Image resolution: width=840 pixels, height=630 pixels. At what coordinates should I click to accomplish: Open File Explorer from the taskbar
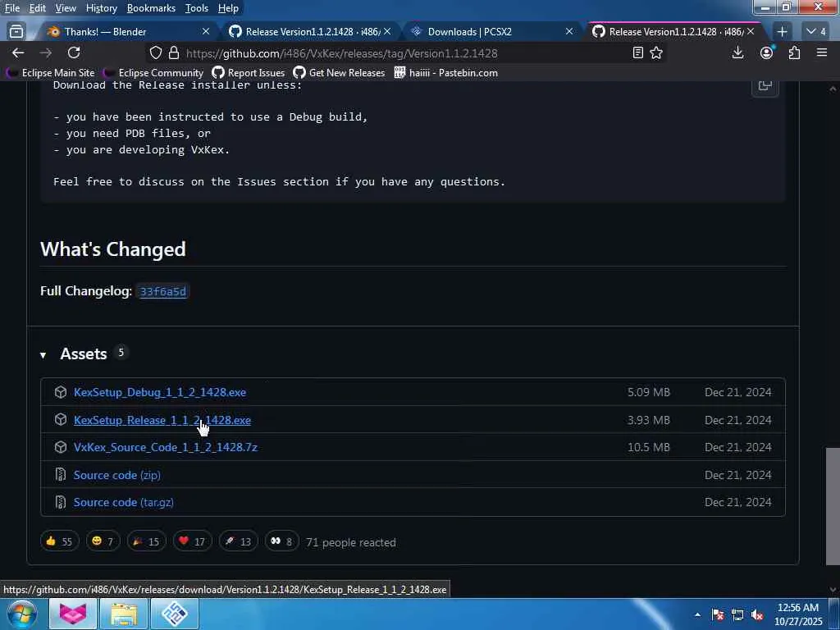tap(124, 614)
